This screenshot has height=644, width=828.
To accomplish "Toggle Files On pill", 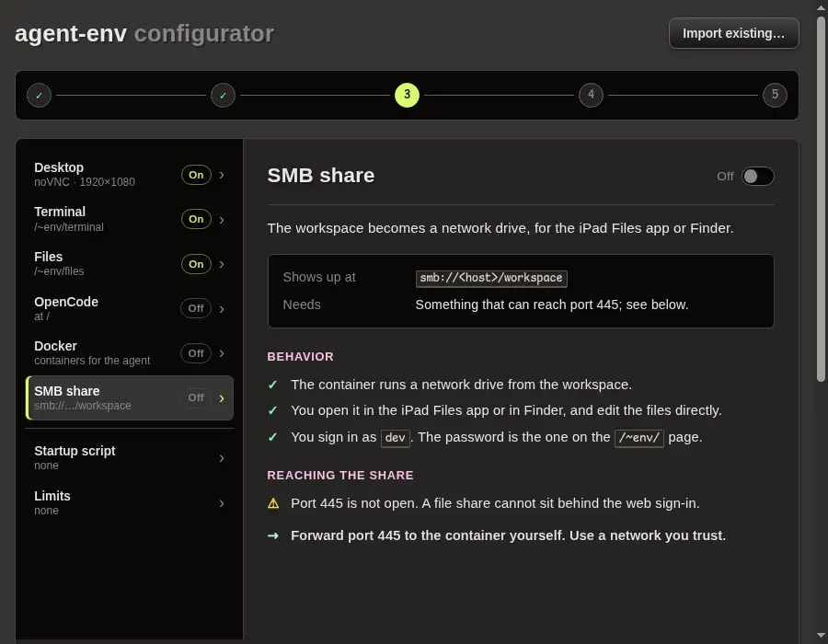I will [196, 264].
